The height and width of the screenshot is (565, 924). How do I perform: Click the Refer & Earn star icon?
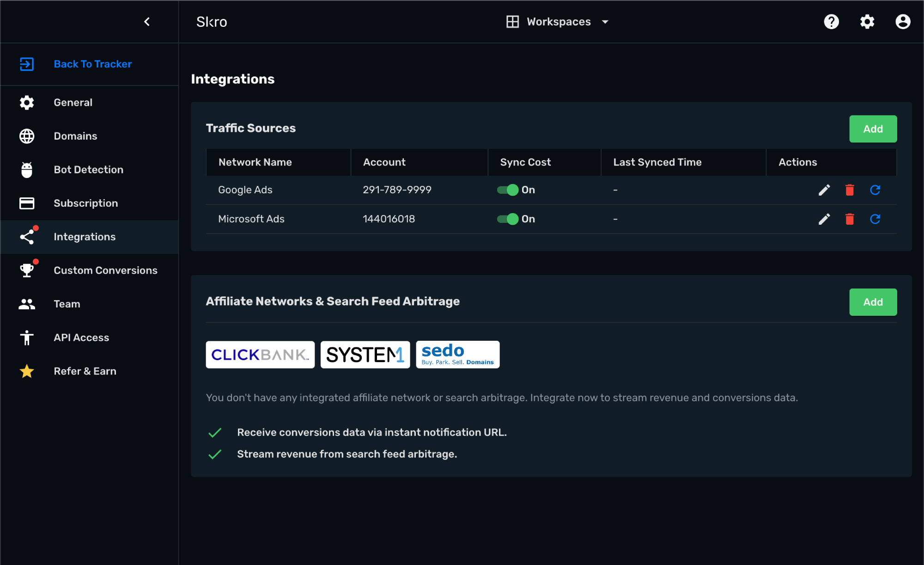coord(27,371)
